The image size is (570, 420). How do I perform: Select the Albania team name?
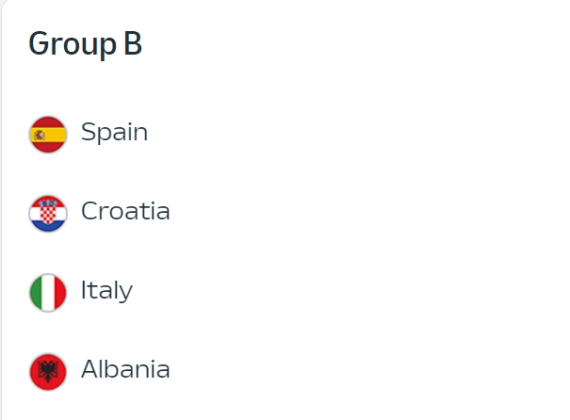coord(125,369)
